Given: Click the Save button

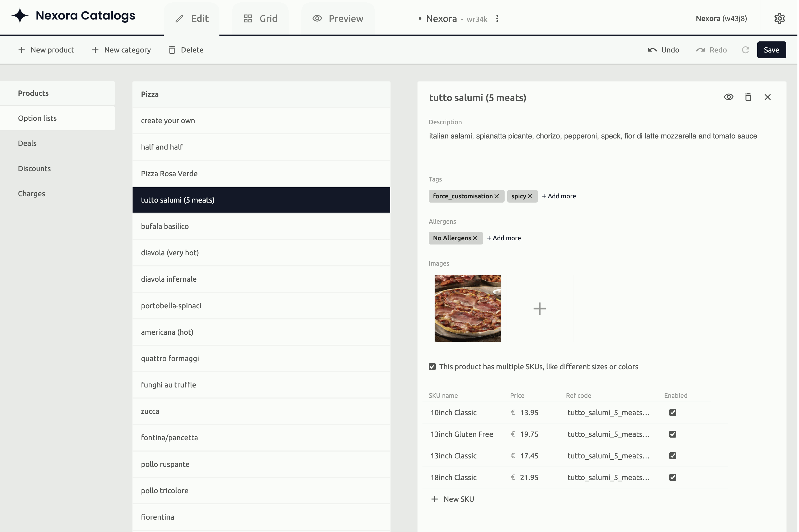Looking at the screenshot, I should coord(771,50).
